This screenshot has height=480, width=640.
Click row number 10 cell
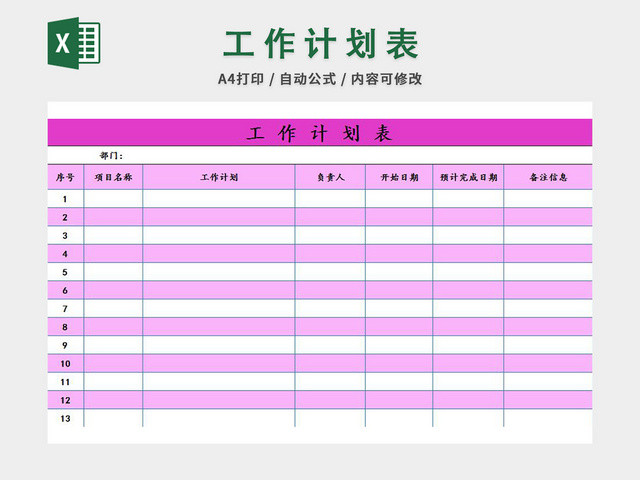pyautogui.click(x=66, y=364)
